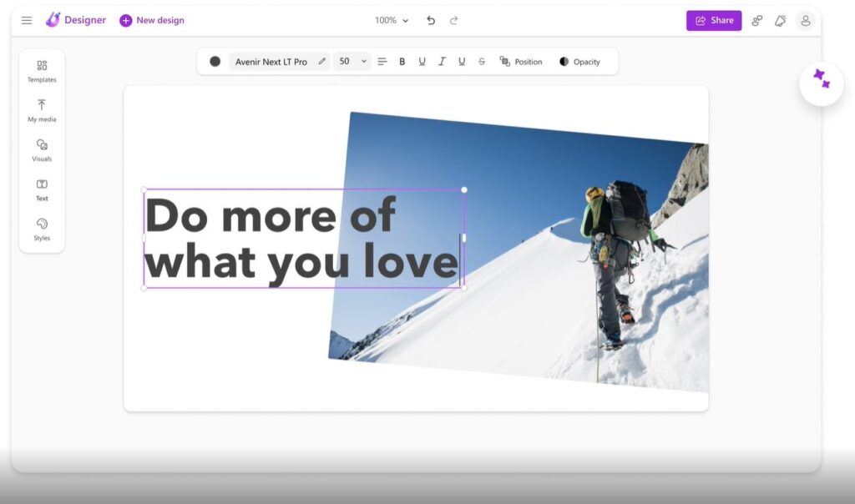The height and width of the screenshot is (504, 855).
Task: Open the 100% zoom dropdown
Action: pyautogui.click(x=391, y=20)
